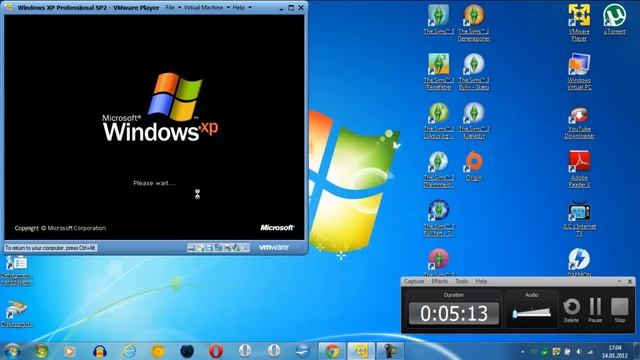640x360 pixels.
Task: Switch to the screen recorder taskbar button
Action: point(390,351)
